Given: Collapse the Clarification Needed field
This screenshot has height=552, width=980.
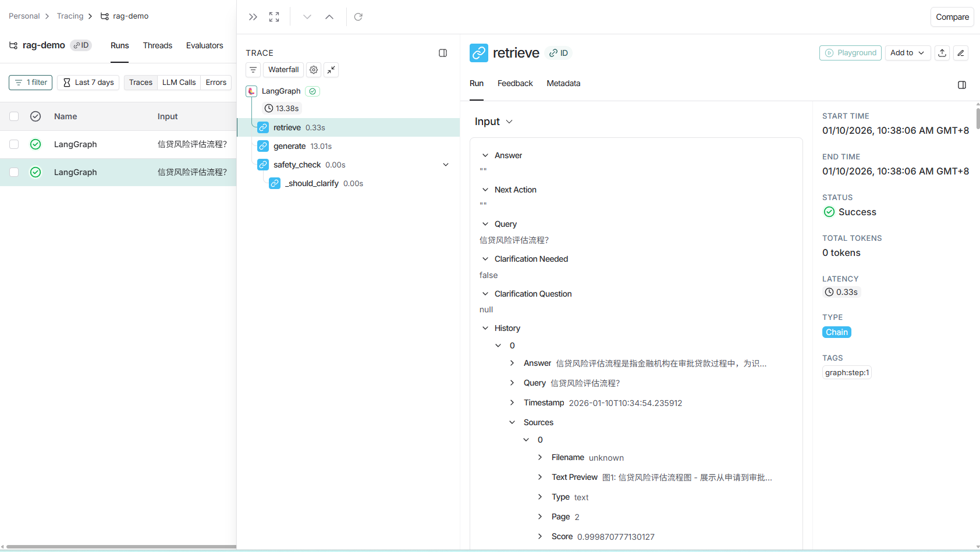Looking at the screenshot, I should point(485,259).
